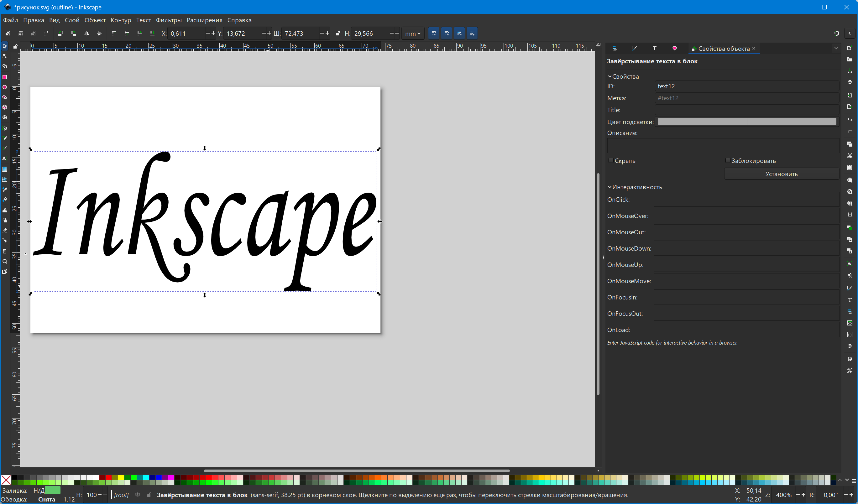The width and height of the screenshot is (858, 504).
Task: Collapse the Свойства section
Action: coord(609,76)
